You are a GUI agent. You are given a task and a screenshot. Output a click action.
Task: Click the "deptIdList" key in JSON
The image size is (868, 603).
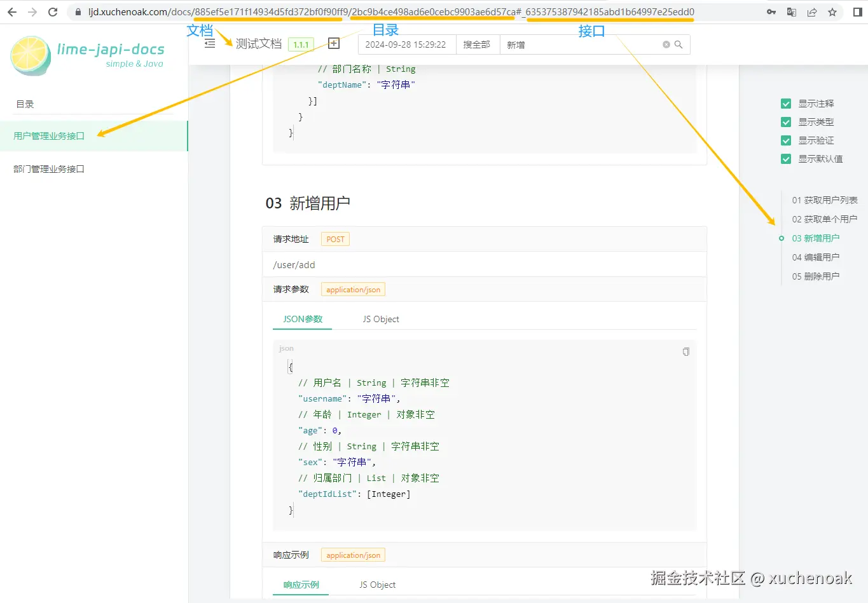pos(327,494)
